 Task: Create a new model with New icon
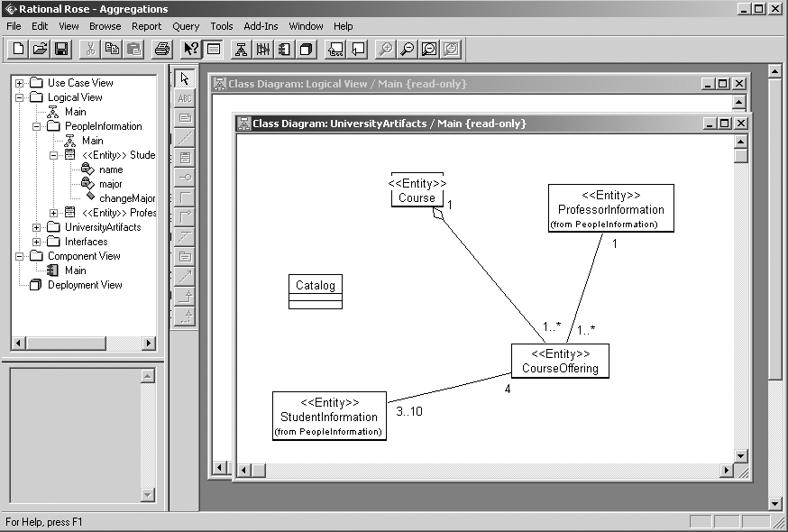(18, 50)
